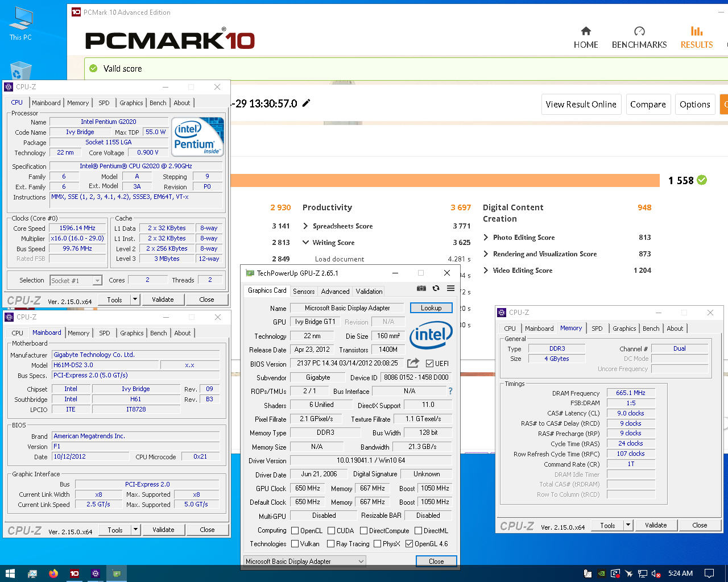Open the HOME icon in PCMark 10
This screenshot has height=582, width=728.
click(586, 31)
